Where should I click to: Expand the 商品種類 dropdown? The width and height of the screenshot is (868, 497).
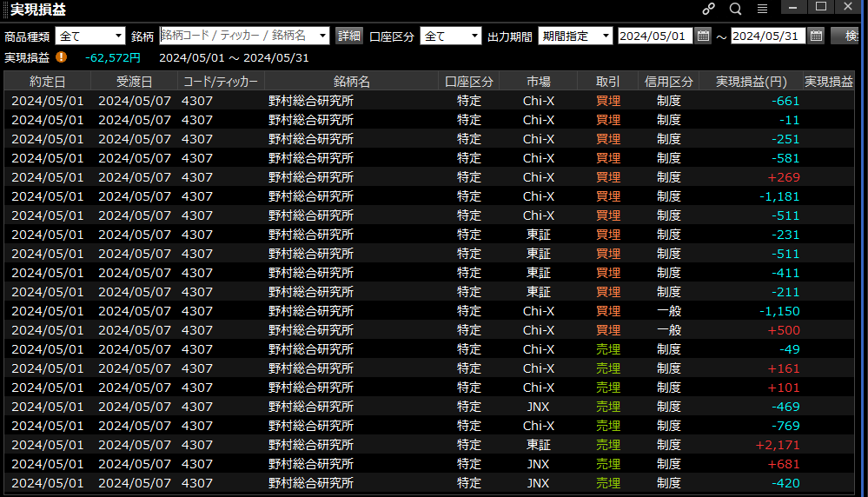pos(118,36)
